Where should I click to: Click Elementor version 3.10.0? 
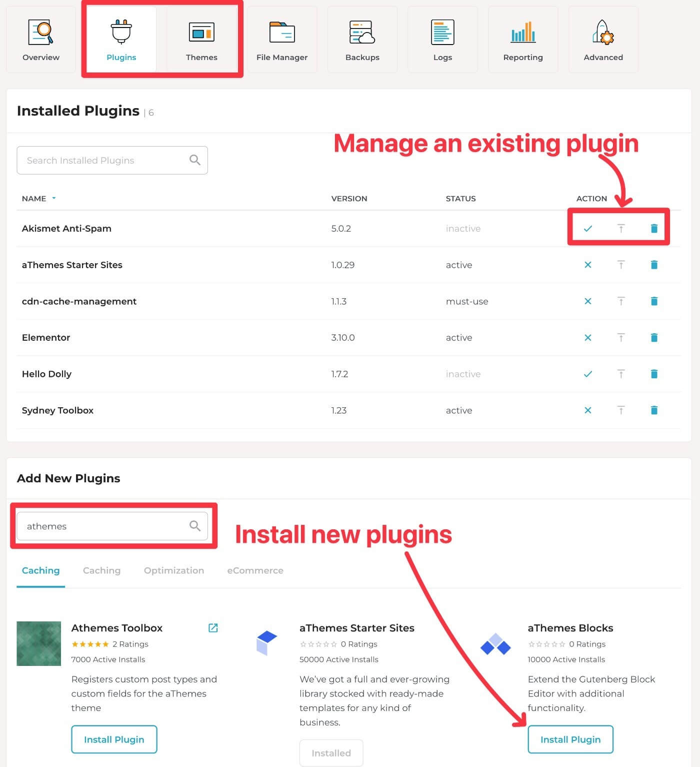pyautogui.click(x=343, y=338)
